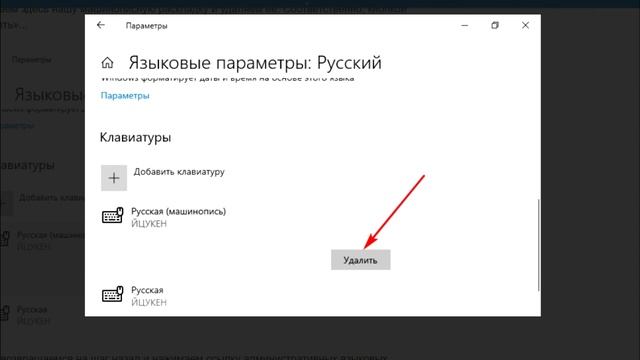The height and width of the screenshot is (360, 640).
Task: Select the Русская (машинопись) keyboard icon
Action: click(x=112, y=216)
